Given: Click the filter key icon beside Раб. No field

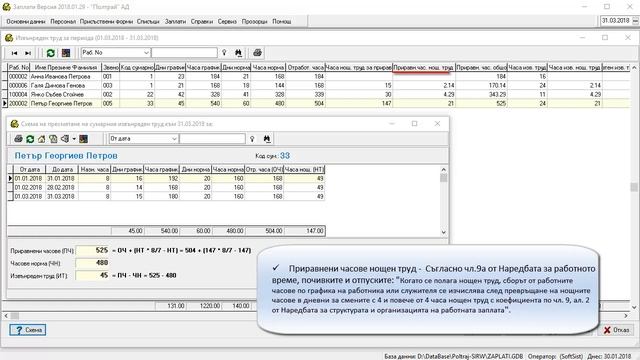Looking at the screenshot, I should coord(224,53).
